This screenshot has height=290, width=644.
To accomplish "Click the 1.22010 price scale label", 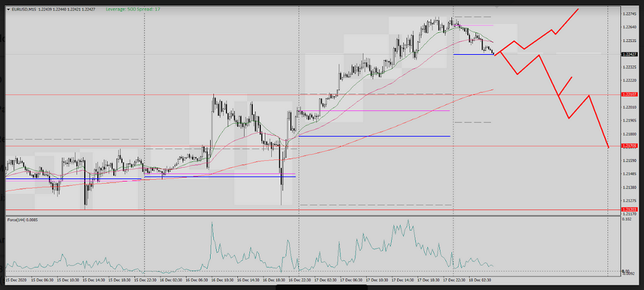I will (630, 107).
